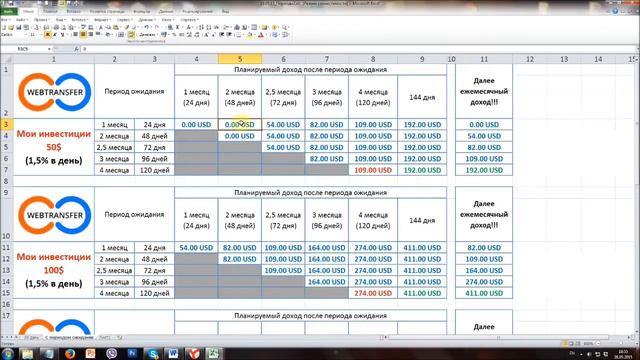Click the volume icon in system tray
The width and height of the screenshot is (640, 360).
(589, 354)
